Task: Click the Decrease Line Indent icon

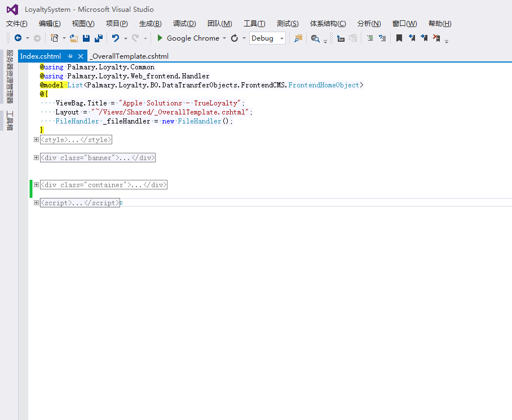Action: (x=341, y=38)
